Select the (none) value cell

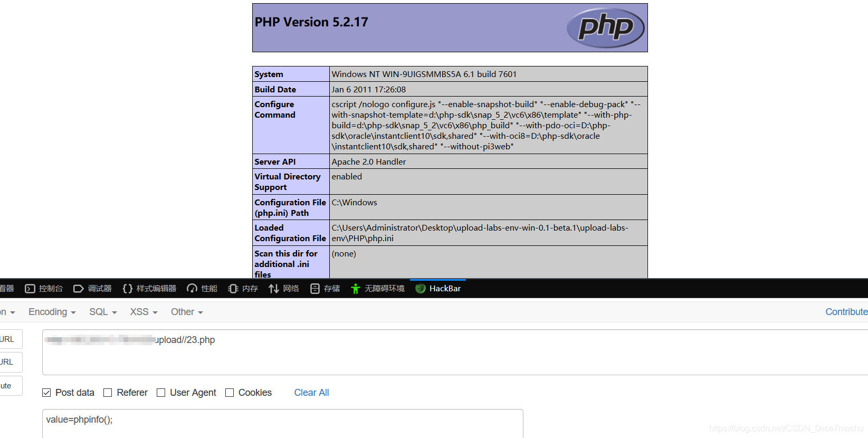[488, 262]
